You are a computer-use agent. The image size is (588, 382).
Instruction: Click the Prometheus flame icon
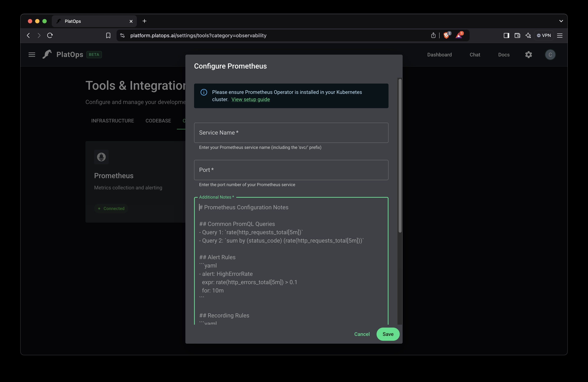pyautogui.click(x=101, y=157)
